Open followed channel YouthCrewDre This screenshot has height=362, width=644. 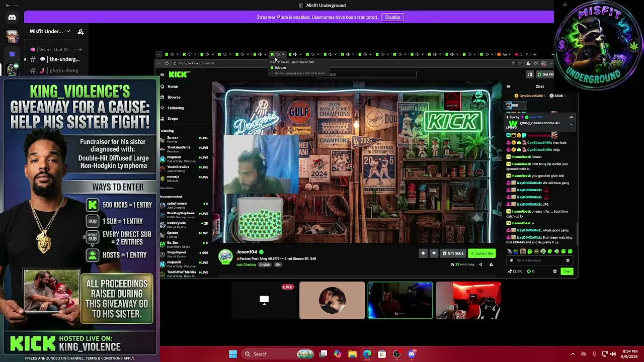point(184,168)
